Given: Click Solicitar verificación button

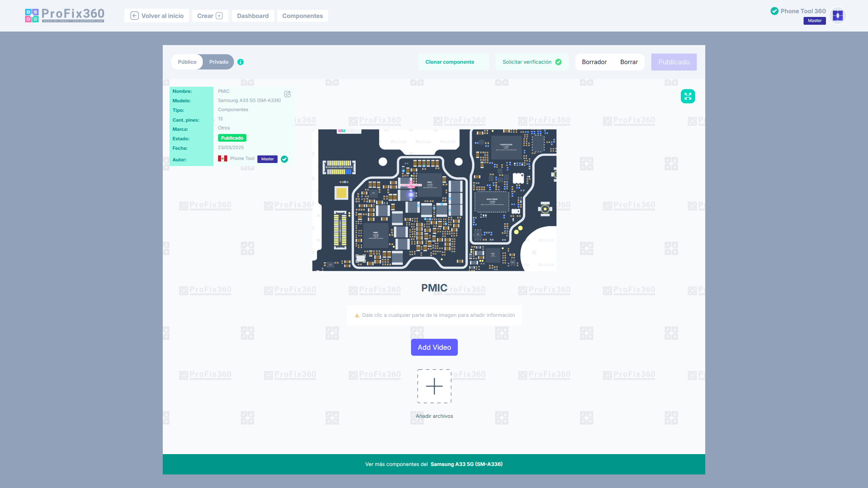Looking at the screenshot, I should pyautogui.click(x=532, y=62).
